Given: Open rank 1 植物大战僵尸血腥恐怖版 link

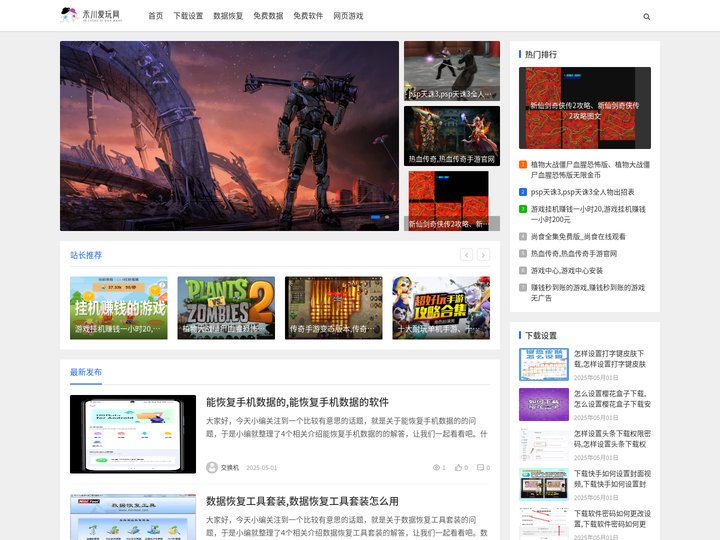Looking at the screenshot, I should pyautogui.click(x=590, y=169).
